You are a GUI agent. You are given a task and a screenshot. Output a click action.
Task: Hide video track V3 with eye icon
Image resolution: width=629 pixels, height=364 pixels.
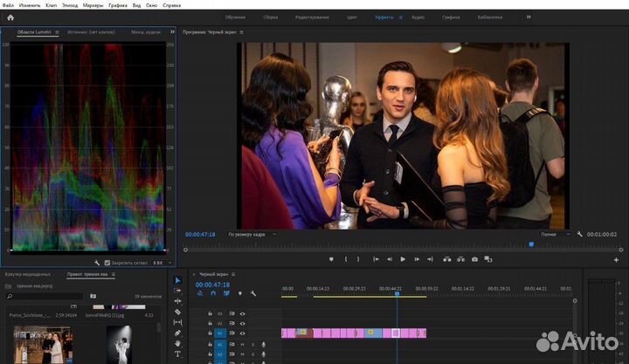coord(243,312)
